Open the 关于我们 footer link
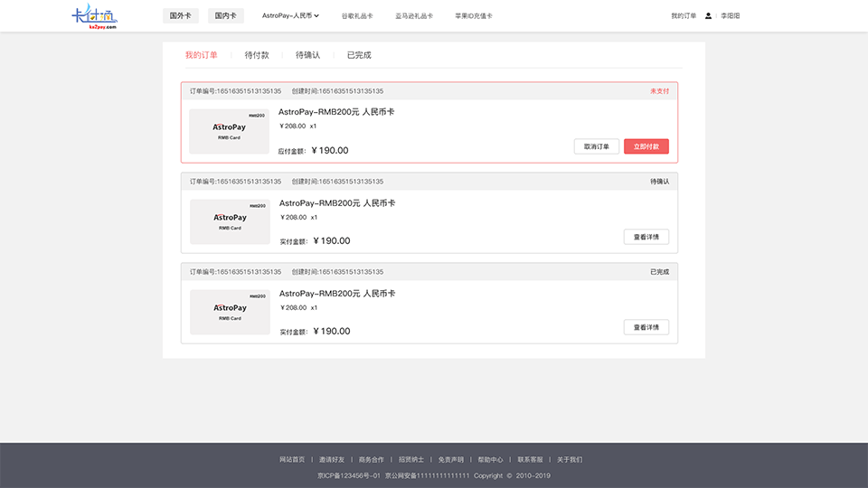 (570, 460)
